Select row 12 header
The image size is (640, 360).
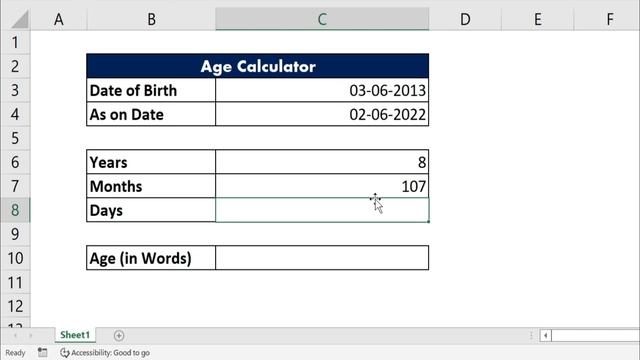[x=15, y=306]
